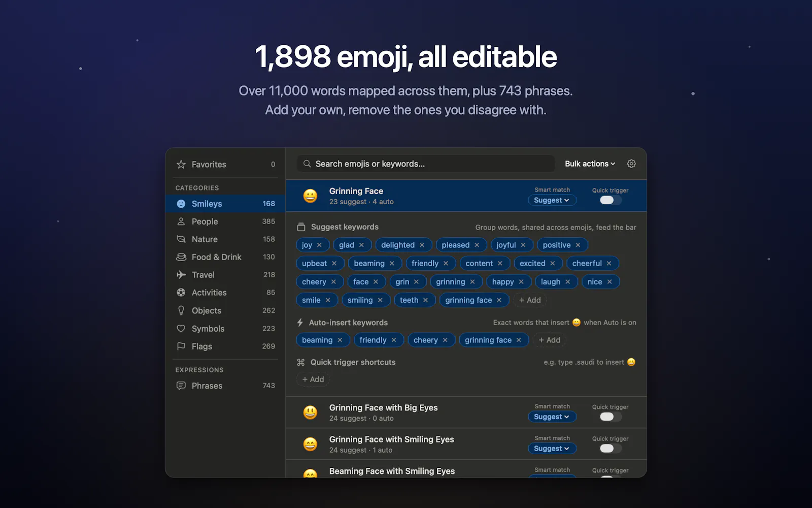812x508 pixels.
Task: Toggle Quick trigger for Grinning Face
Action: [611, 200]
